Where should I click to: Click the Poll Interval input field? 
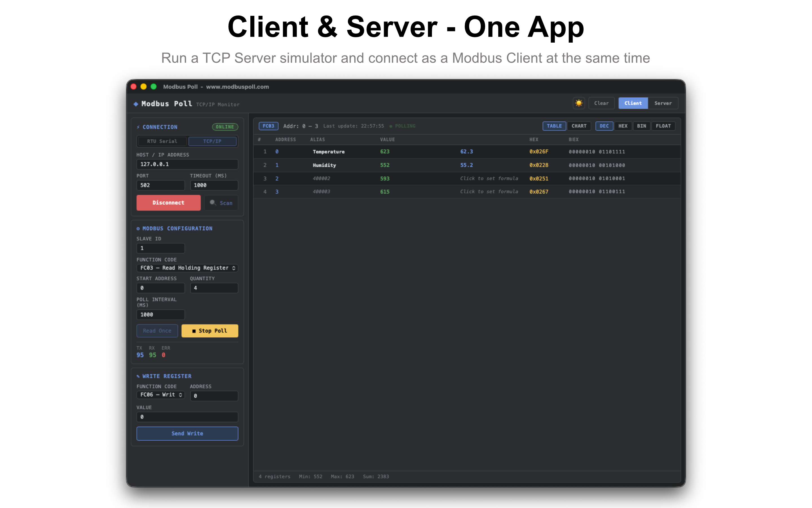161,314
